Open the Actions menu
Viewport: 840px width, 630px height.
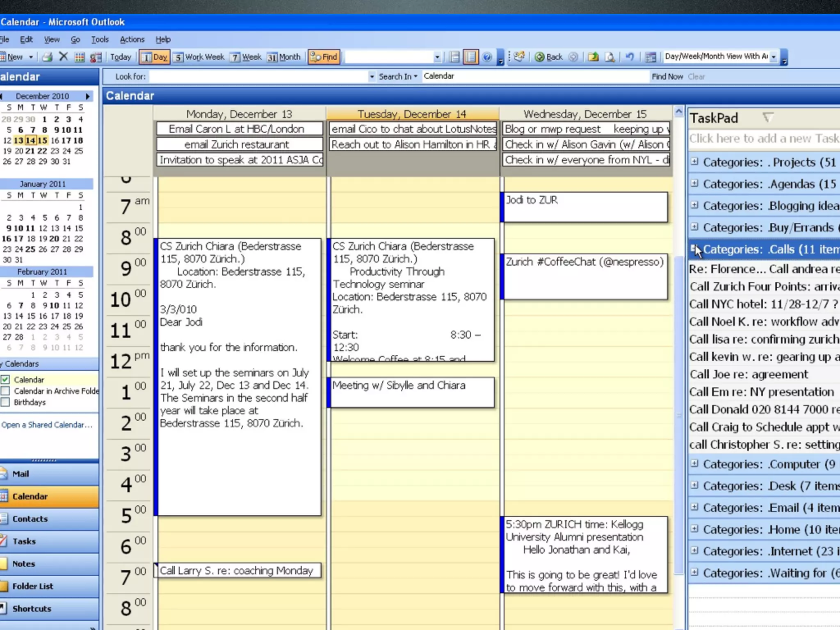click(x=132, y=39)
